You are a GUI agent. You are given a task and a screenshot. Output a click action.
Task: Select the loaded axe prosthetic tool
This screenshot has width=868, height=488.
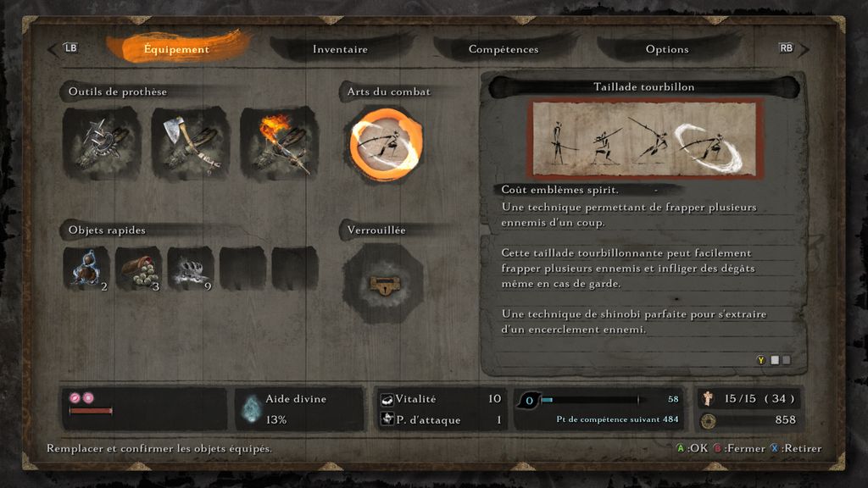[191, 144]
